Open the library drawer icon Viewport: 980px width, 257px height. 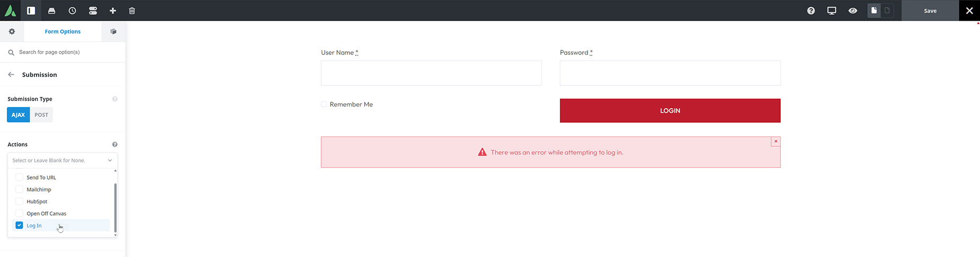(x=51, y=11)
